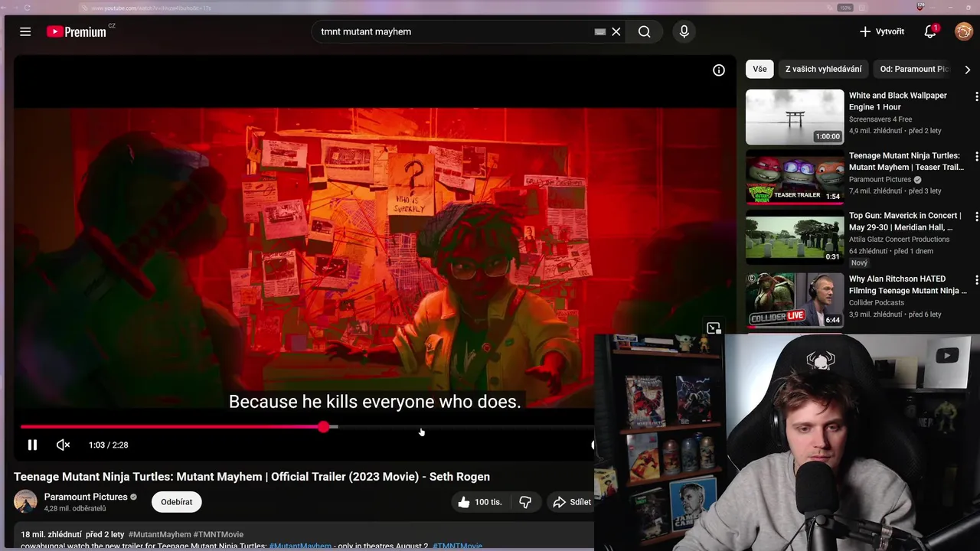Open TMNT Teaser Trailer thumbnail
Image resolution: width=980 pixels, height=551 pixels.
point(795,178)
